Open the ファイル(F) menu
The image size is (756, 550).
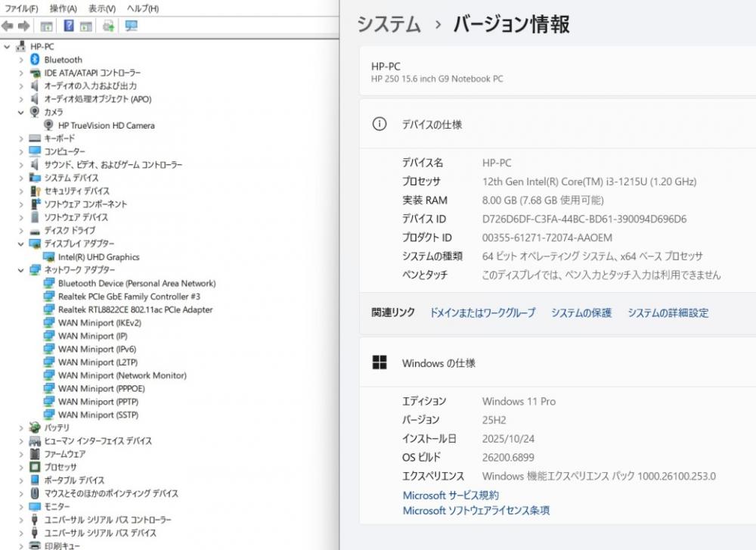pyautogui.click(x=21, y=8)
